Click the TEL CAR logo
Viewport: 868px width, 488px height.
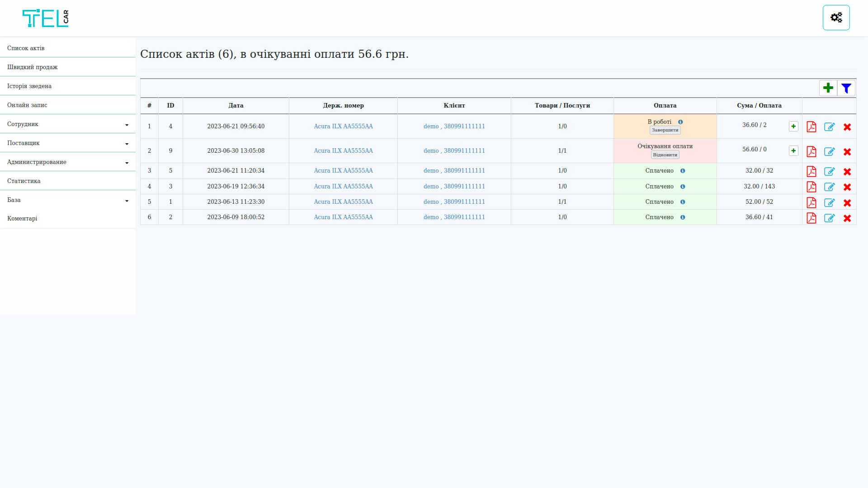[x=46, y=18]
